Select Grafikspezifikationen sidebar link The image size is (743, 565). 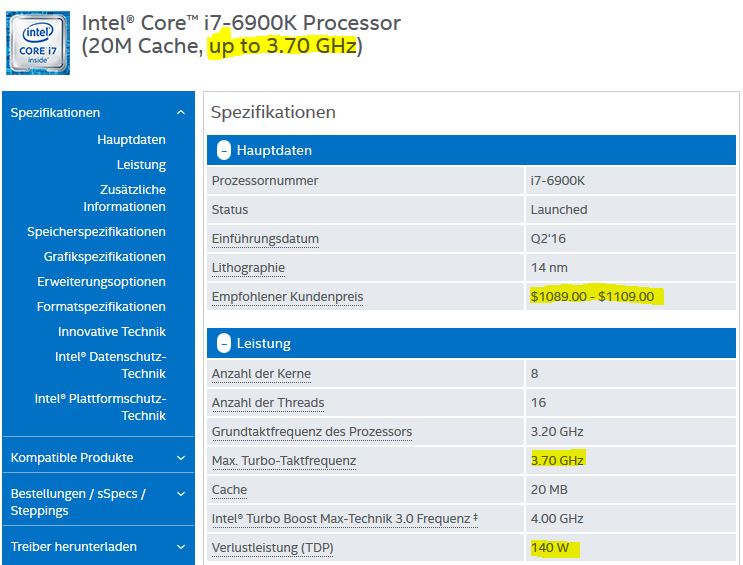pos(104,257)
